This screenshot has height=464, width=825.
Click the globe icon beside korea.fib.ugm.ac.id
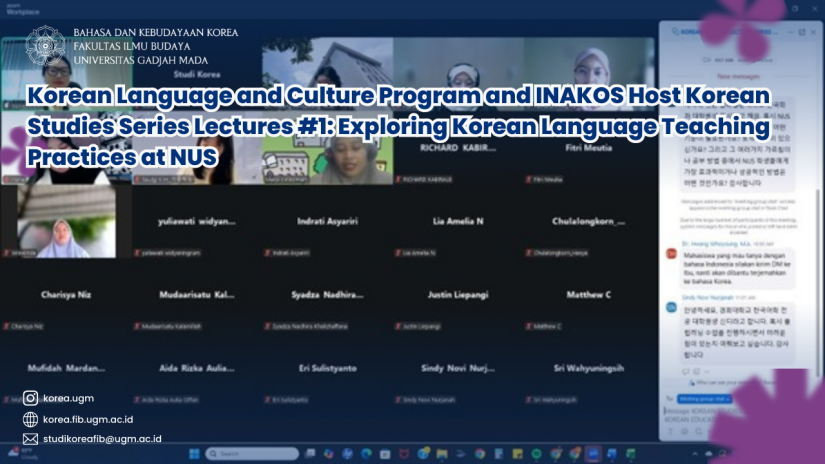coord(31,419)
